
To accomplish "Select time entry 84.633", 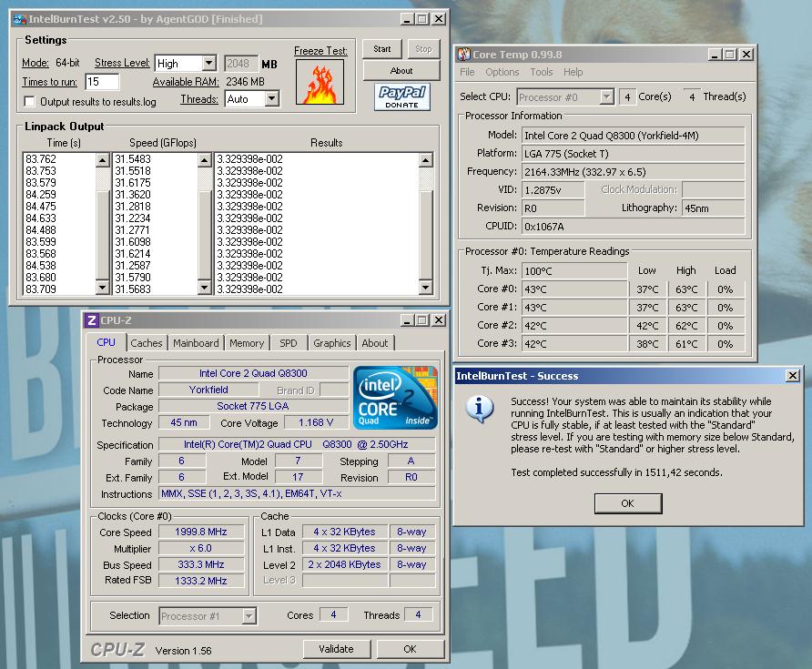I will pyautogui.click(x=41, y=218).
